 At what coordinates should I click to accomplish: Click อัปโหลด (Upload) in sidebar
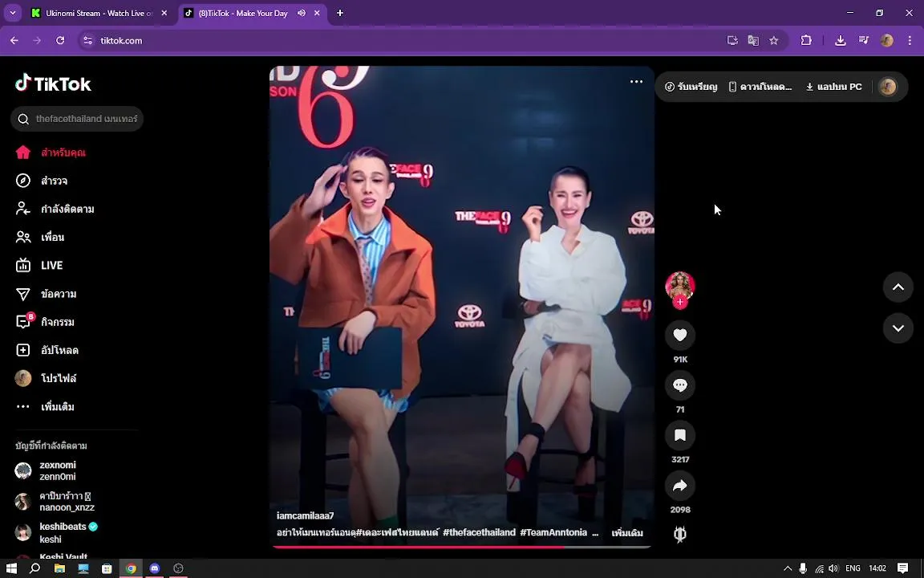coord(47,350)
